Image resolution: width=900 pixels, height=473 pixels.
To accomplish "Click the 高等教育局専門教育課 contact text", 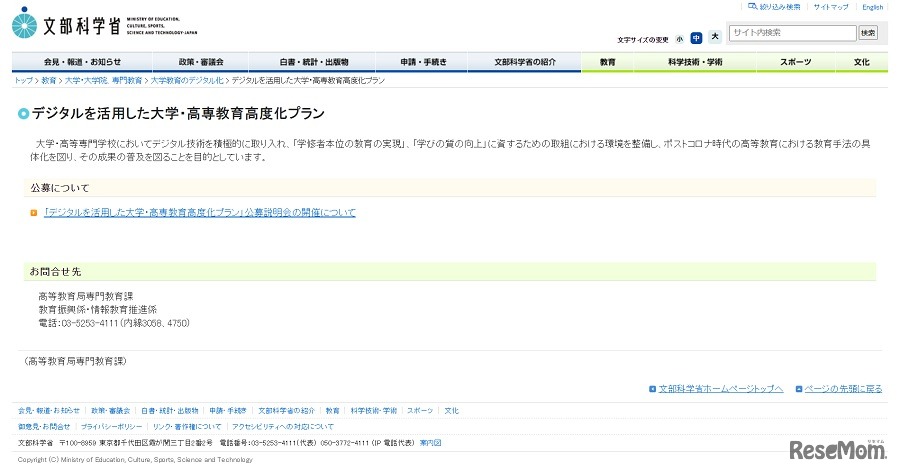I will point(86,296).
